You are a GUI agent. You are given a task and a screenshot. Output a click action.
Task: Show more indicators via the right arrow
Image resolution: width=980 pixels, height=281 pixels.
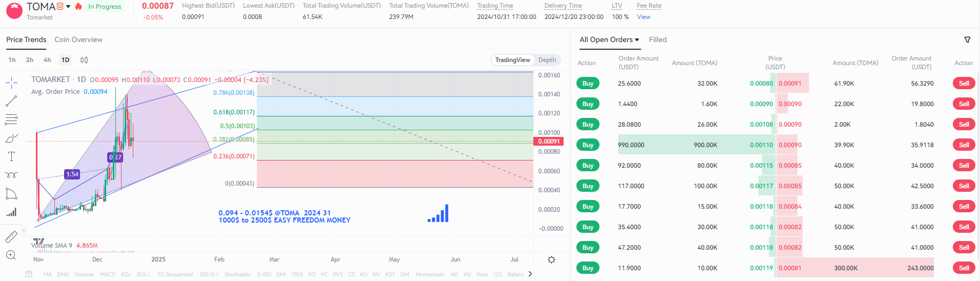pos(530,274)
